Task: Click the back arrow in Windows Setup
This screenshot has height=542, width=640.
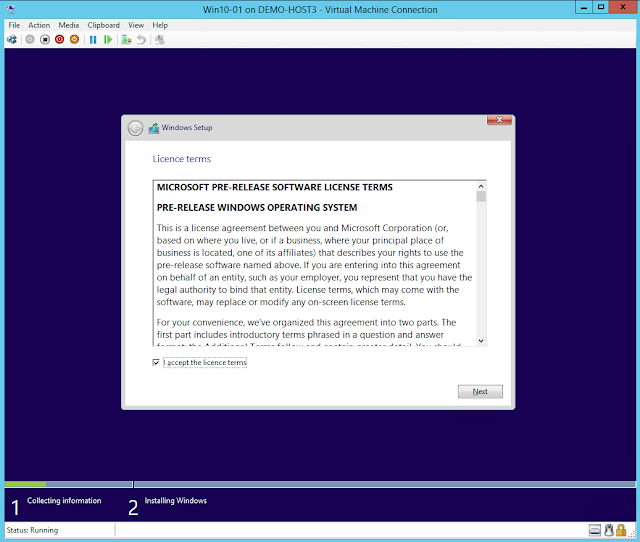Action: coord(136,128)
